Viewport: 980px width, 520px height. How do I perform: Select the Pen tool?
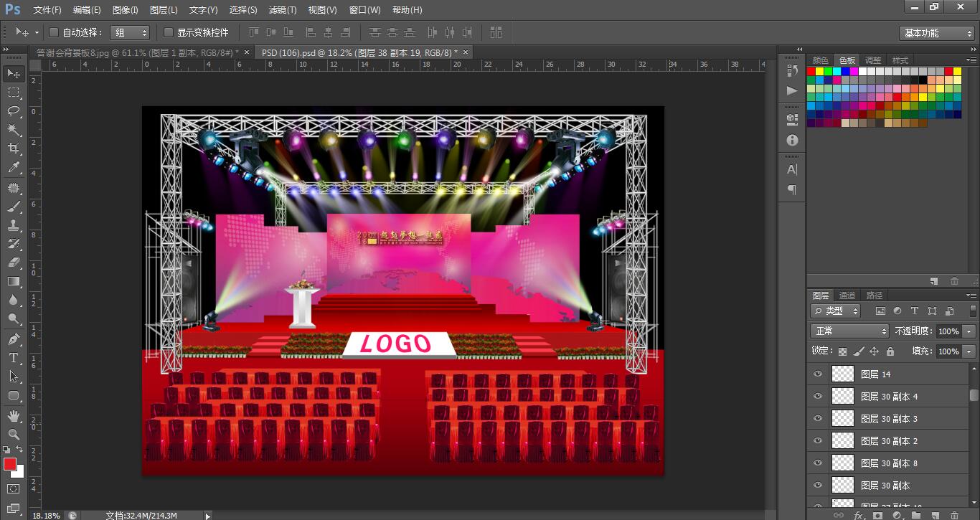(14, 339)
